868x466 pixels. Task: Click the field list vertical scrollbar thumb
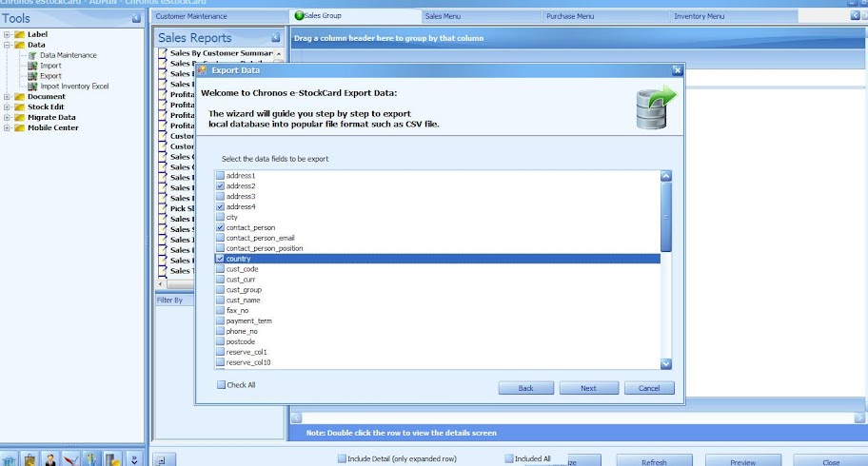(x=666, y=217)
